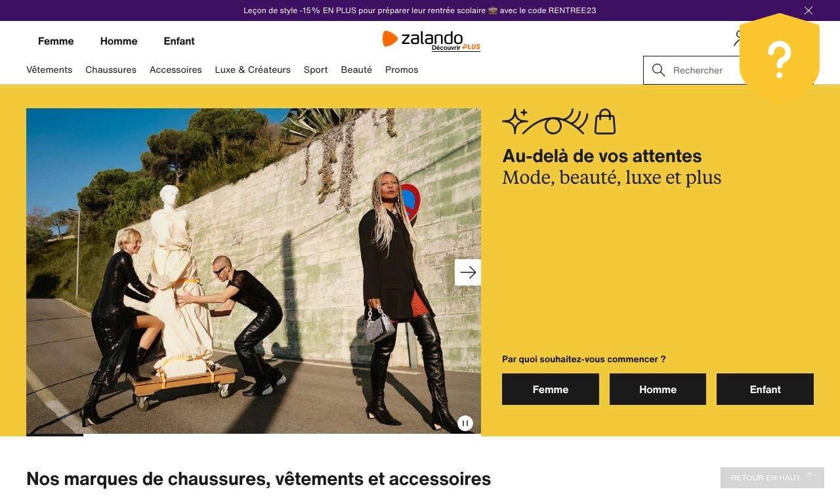This screenshot has height=504, width=840.
Task: Click Retour en haut button
Action: pos(772,478)
